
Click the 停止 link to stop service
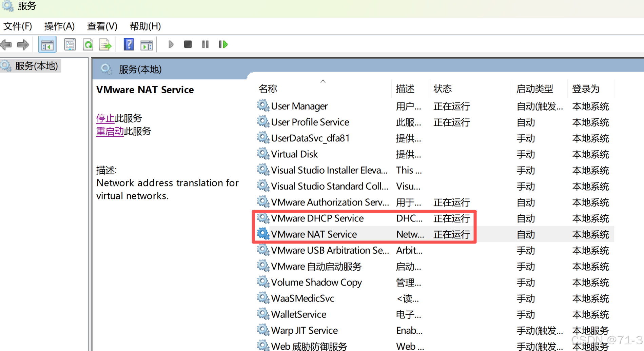click(x=105, y=118)
